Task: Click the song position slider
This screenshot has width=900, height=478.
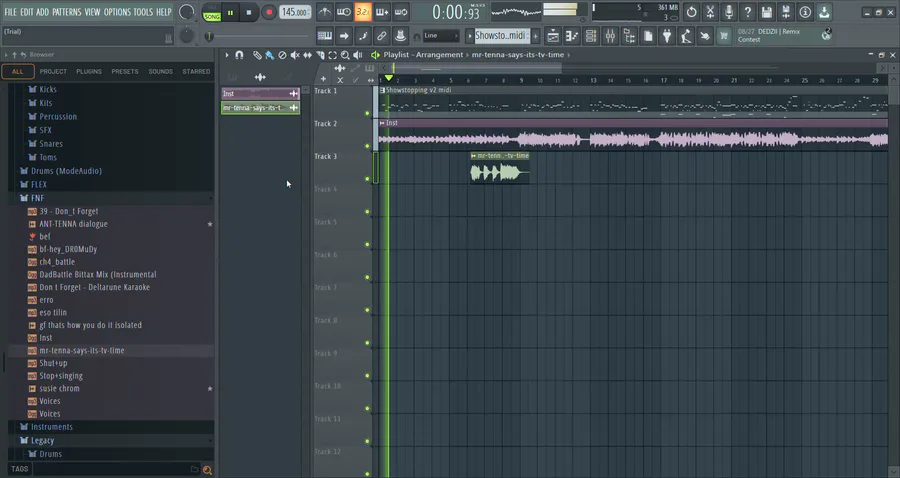Action: [259, 36]
